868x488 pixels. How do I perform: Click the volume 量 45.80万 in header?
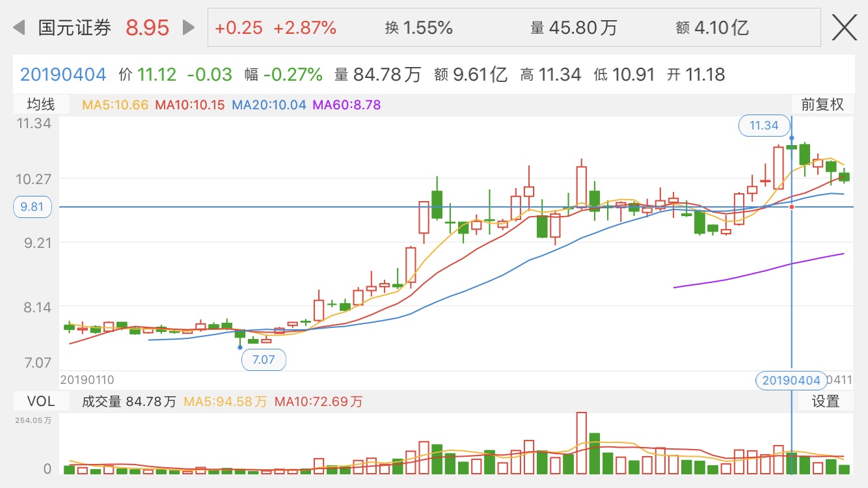[573, 27]
